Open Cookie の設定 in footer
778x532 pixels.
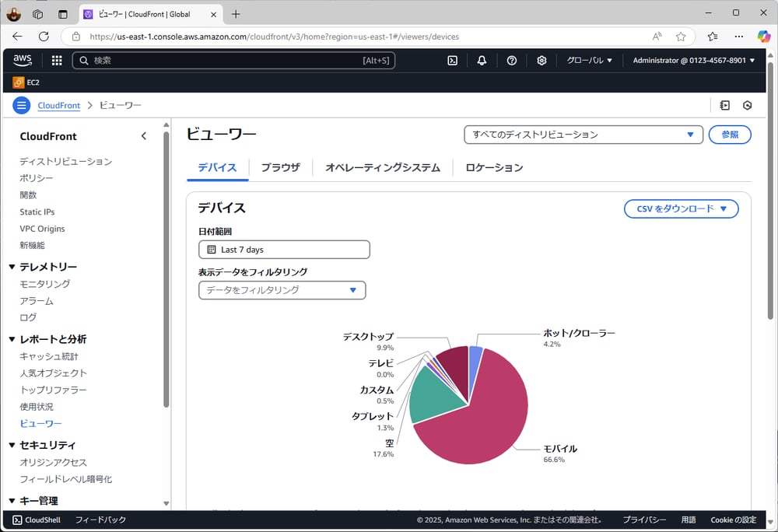point(734,520)
